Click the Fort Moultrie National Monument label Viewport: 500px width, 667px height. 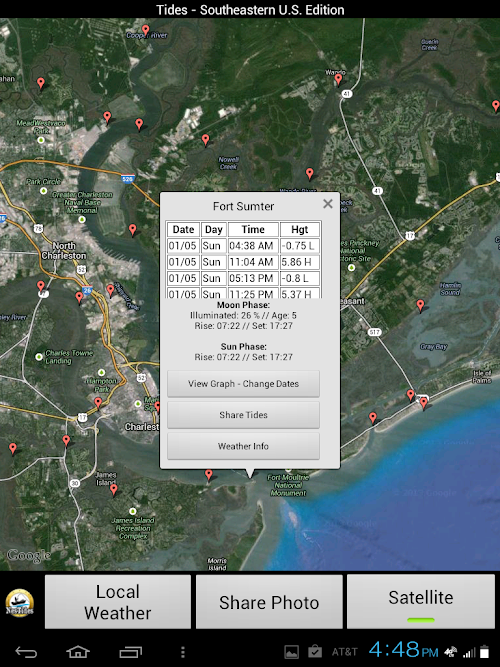(x=288, y=485)
